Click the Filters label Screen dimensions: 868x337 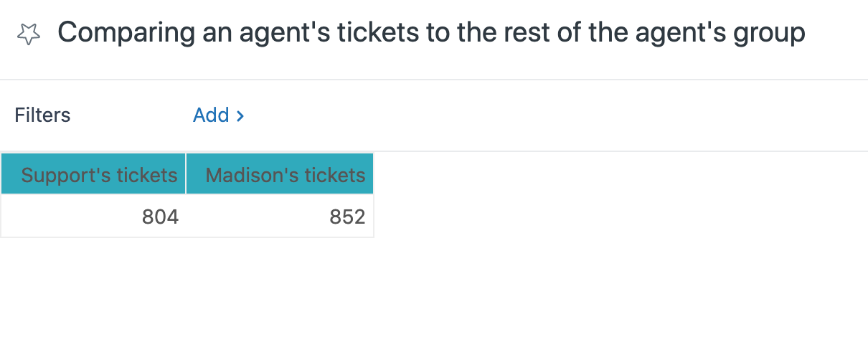[x=42, y=115]
